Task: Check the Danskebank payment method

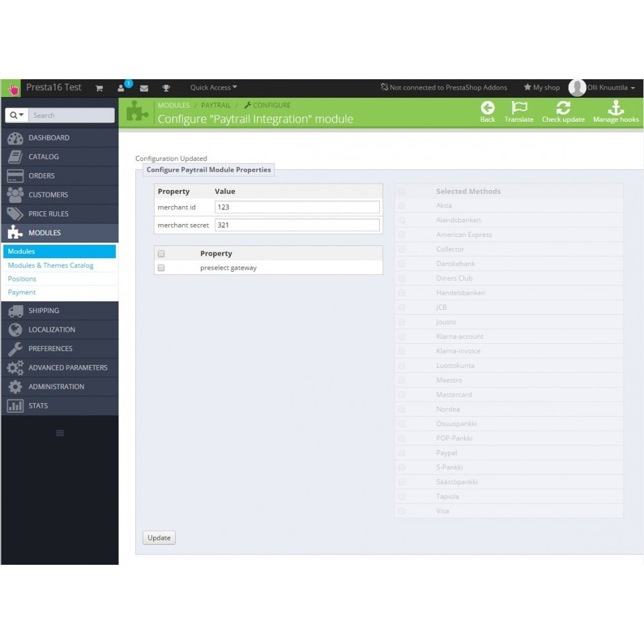Action: click(x=402, y=264)
